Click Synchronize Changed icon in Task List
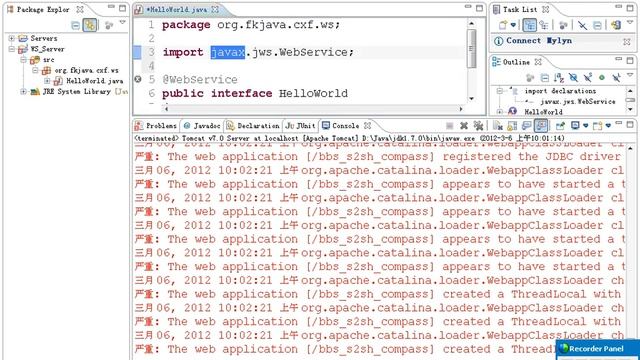Viewport: 640px width, 360px height. 616,25
